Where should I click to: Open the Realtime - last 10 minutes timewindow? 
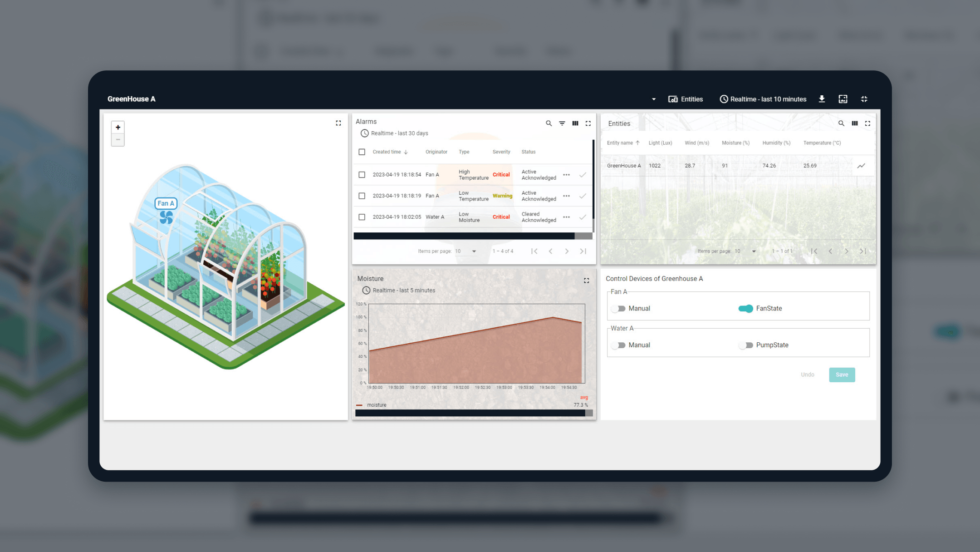click(763, 99)
